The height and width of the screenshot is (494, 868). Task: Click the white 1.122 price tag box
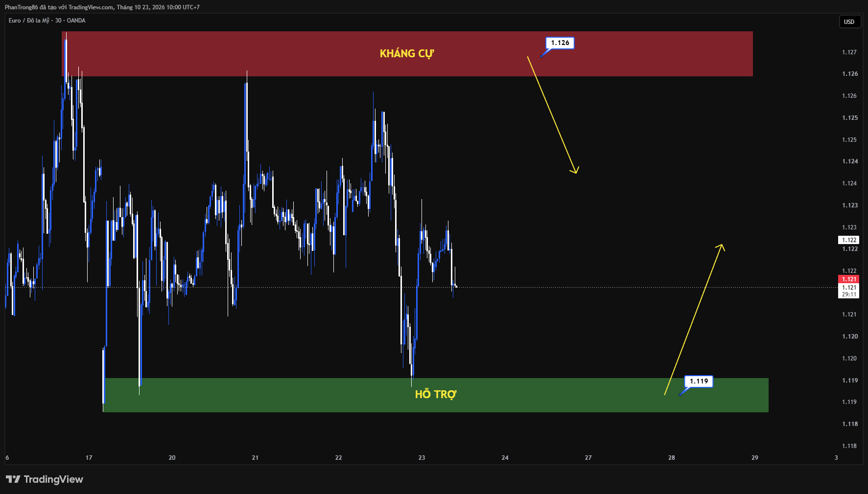(x=848, y=240)
